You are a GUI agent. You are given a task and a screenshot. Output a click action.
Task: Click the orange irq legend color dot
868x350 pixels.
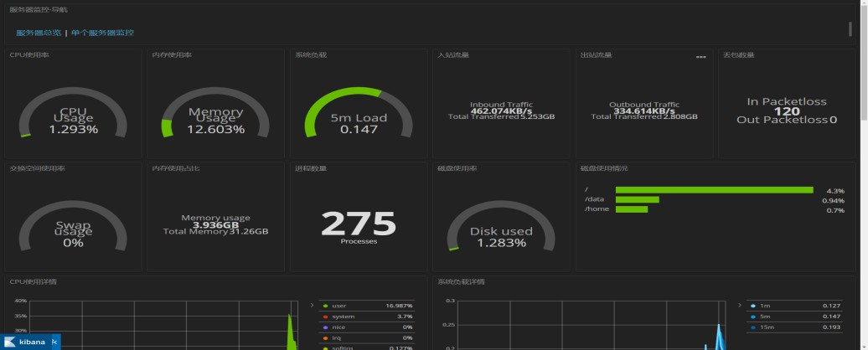click(x=325, y=337)
